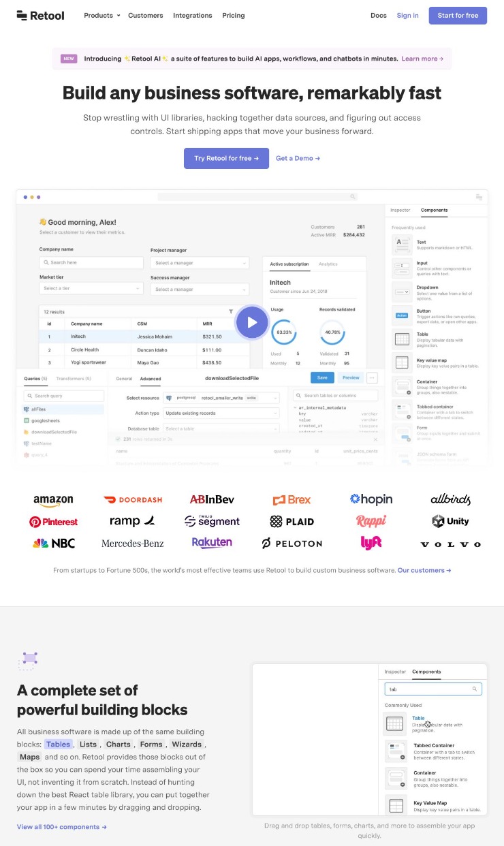Viewport: 504px width, 846px height.
Task: Select the Tables building block tag
Action: 58,745
